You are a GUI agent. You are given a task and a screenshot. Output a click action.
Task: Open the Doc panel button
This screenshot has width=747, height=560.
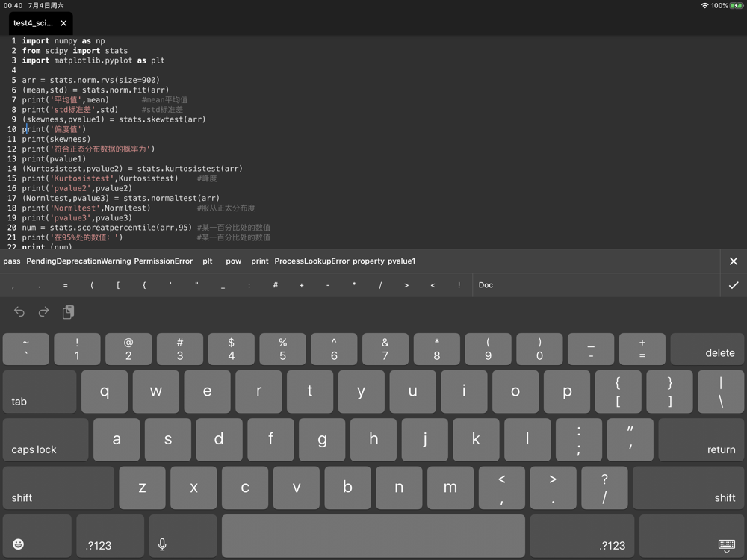486,285
